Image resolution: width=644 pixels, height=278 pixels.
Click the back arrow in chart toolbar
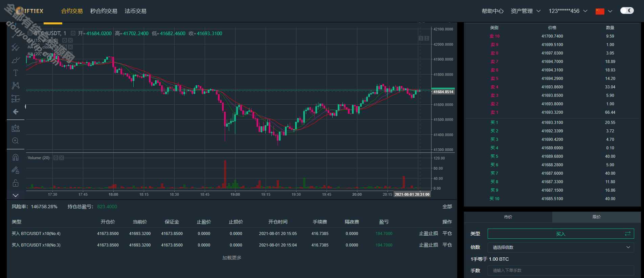click(x=16, y=112)
